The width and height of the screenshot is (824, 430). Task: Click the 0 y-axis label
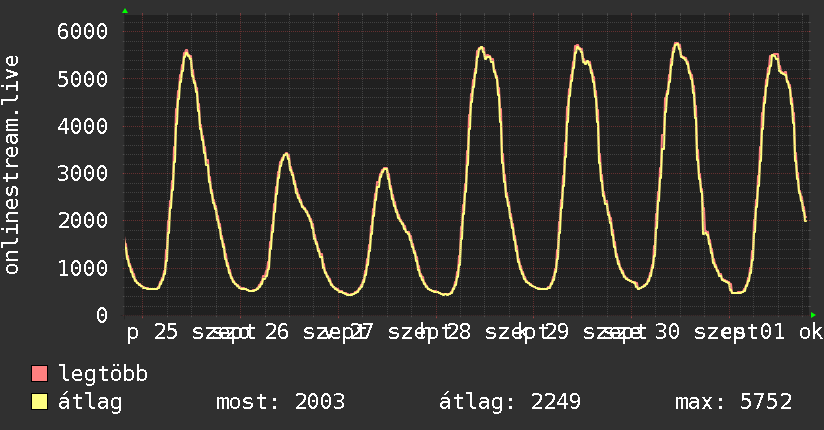[x=102, y=315]
